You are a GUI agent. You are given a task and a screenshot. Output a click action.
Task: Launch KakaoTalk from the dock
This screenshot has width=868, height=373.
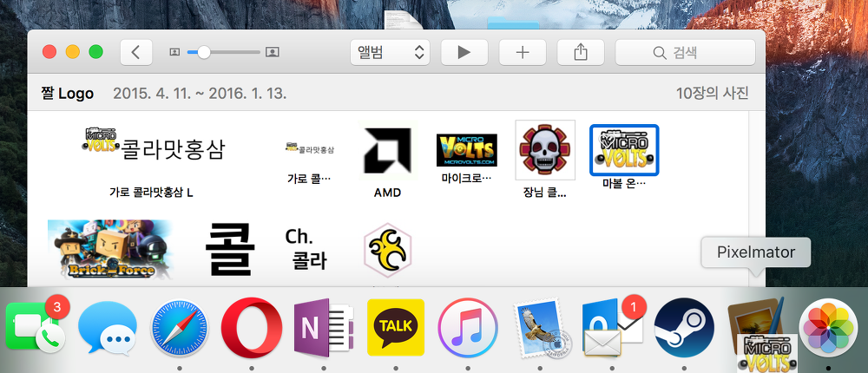pyautogui.click(x=396, y=328)
